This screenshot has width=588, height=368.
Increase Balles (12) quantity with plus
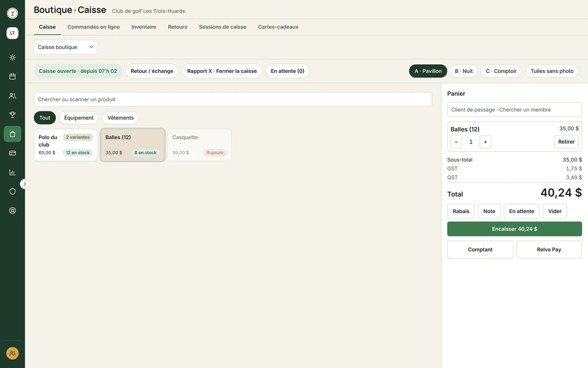(x=485, y=142)
